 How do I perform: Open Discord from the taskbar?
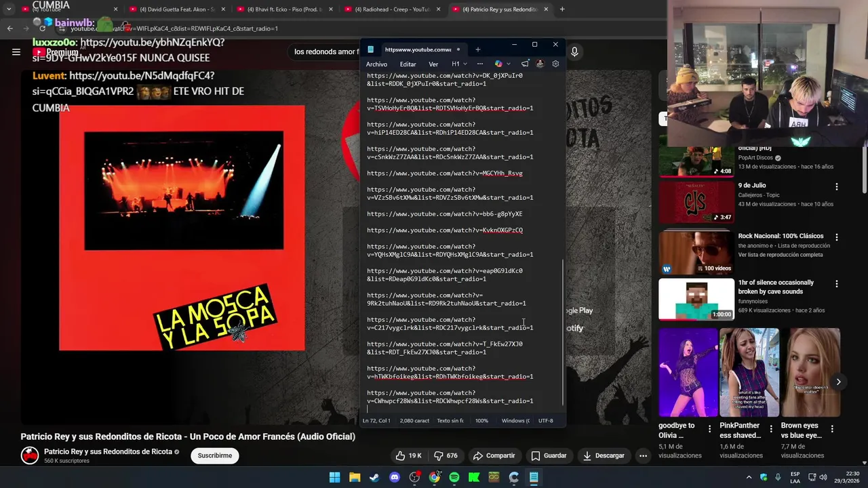[395, 477]
